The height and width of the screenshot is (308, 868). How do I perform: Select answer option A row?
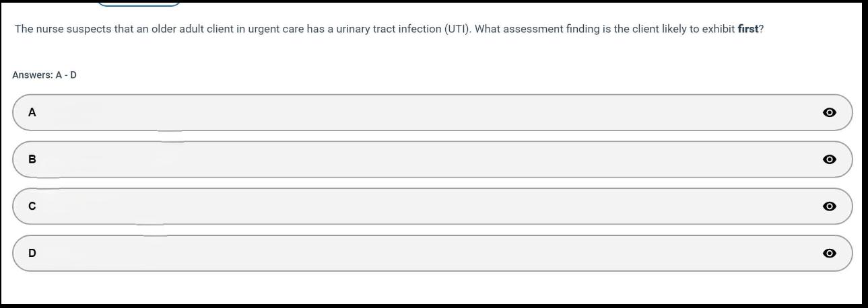click(x=431, y=113)
